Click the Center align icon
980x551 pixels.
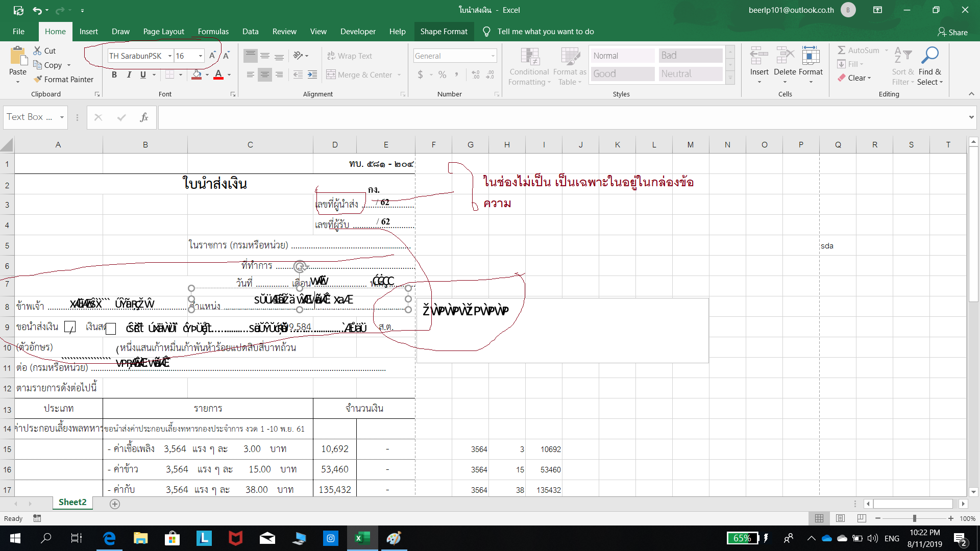(264, 75)
